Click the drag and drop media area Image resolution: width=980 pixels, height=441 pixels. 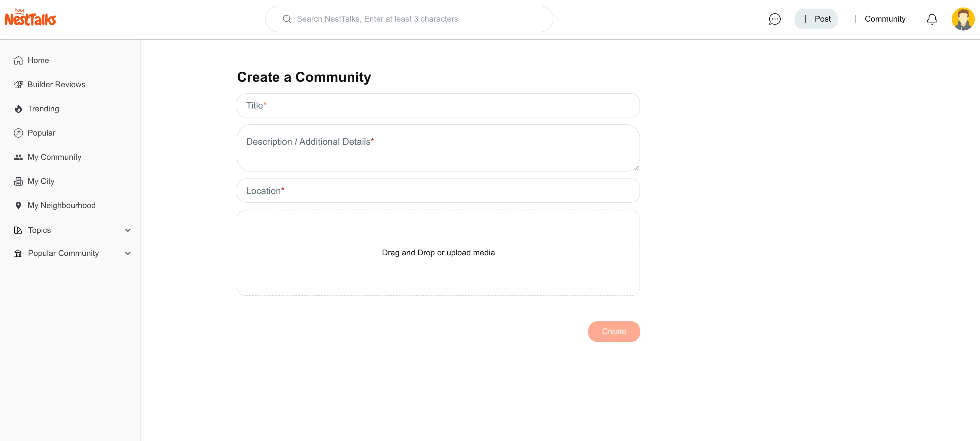pyautogui.click(x=438, y=253)
